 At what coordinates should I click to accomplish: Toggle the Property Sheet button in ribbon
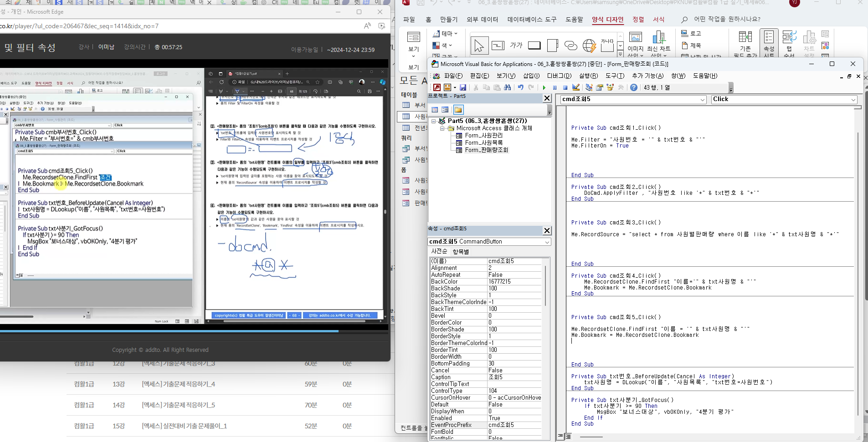click(769, 43)
